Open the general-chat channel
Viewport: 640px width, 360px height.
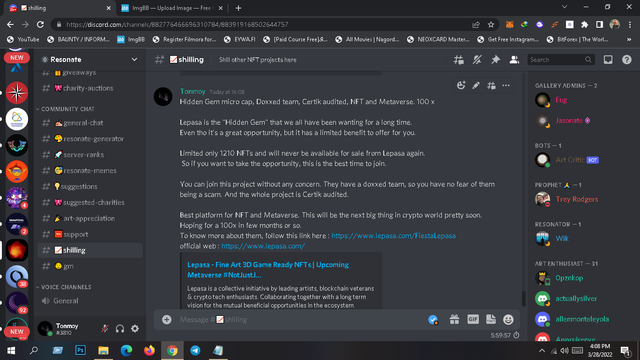[x=90, y=122]
